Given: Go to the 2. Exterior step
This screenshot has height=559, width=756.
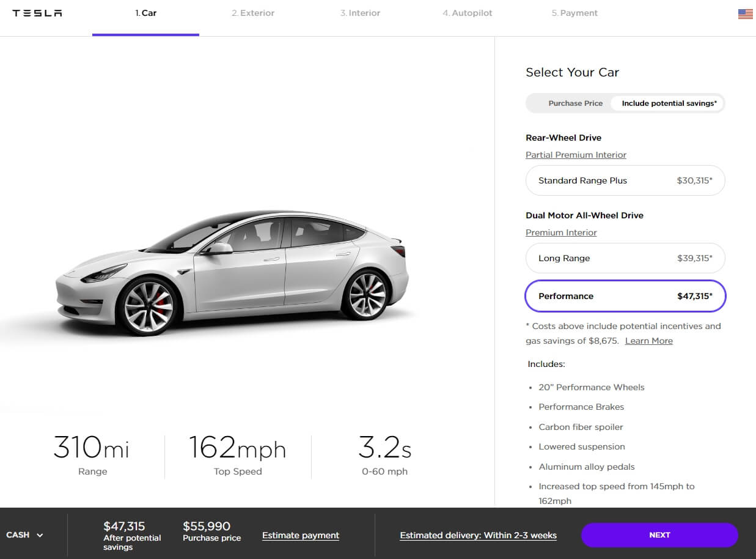Looking at the screenshot, I should click(253, 13).
